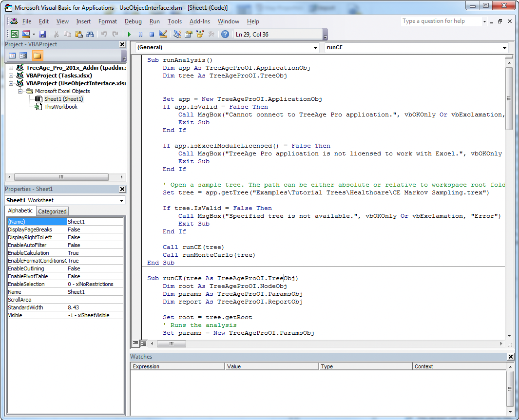Open the (General) object dropdown
This screenshot has height=420, width=519.
(316, 48)
